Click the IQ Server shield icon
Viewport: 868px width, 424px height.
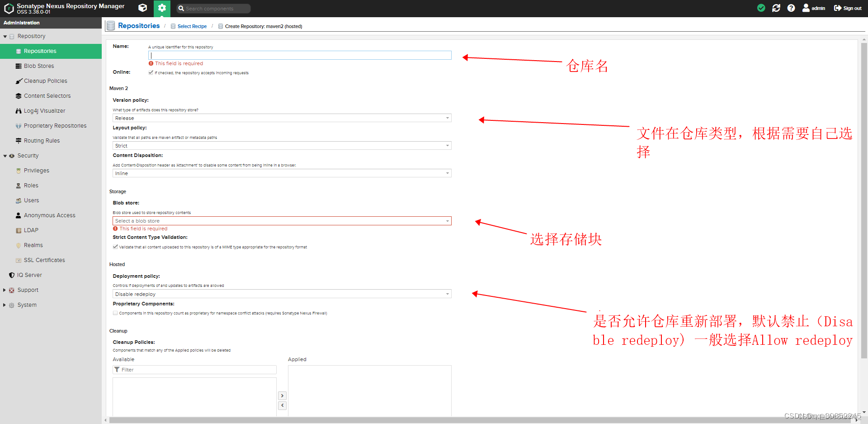[x=12, y=275]
